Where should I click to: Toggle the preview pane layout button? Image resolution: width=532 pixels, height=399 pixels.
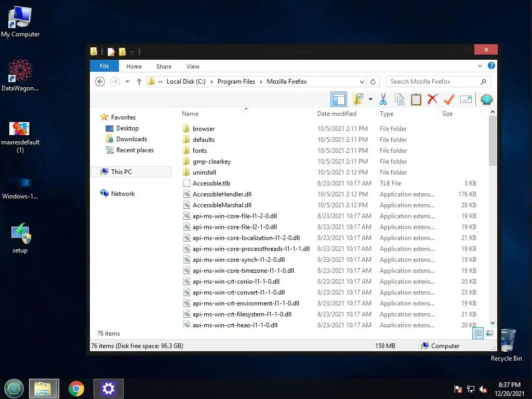point(339,99)
